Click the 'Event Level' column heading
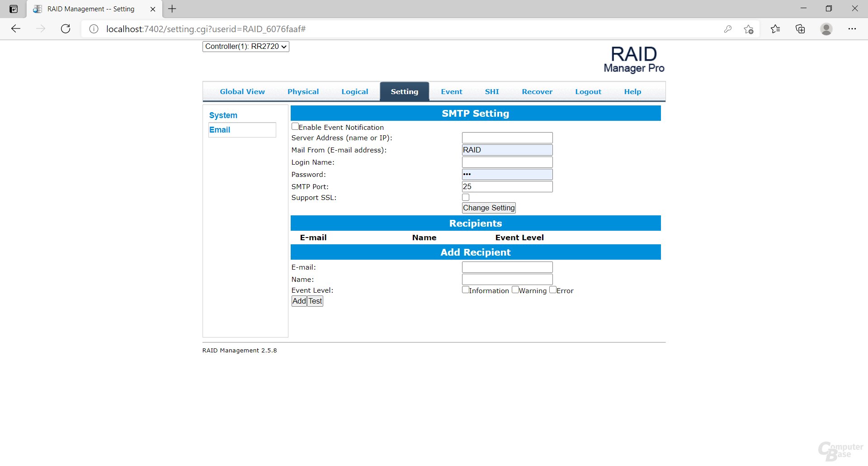 click(519, 238)
